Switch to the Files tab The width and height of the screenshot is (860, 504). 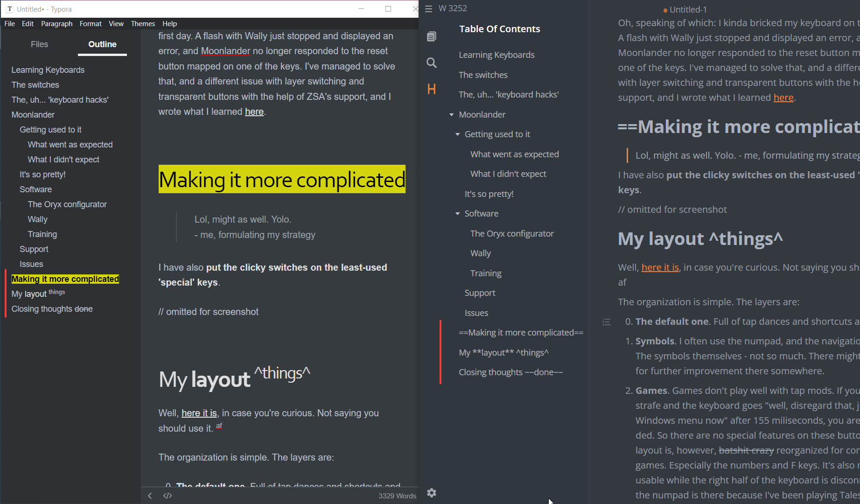(x=39, y=44)
